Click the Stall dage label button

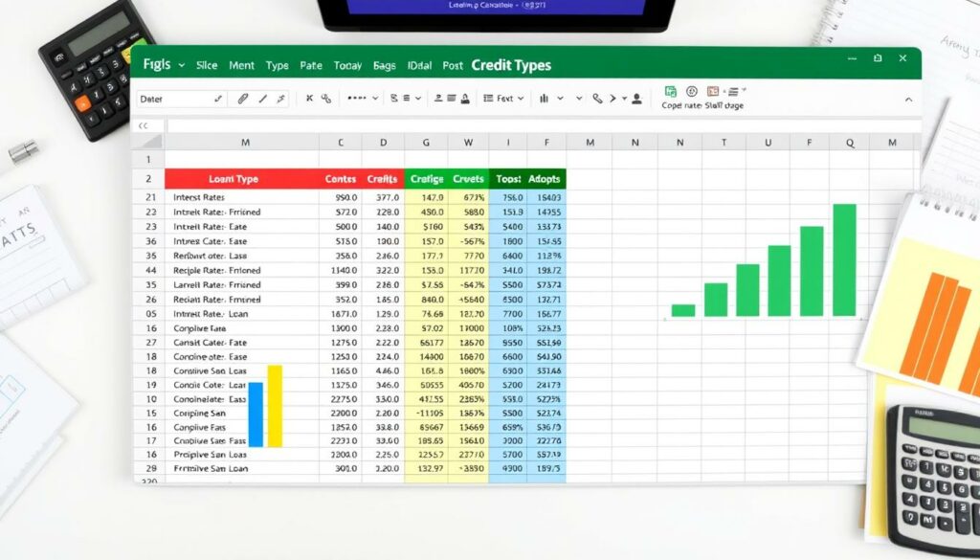tap(724, 105)
